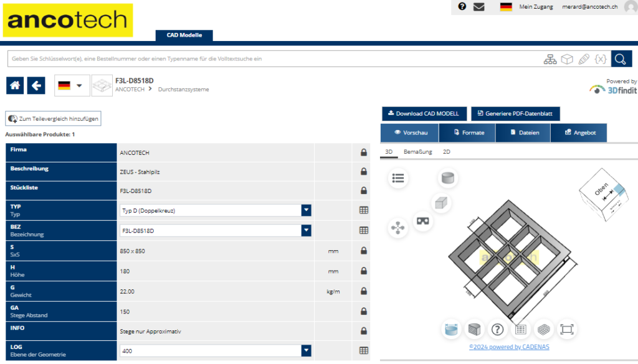Open the language flag dropdown

point(72,85)
